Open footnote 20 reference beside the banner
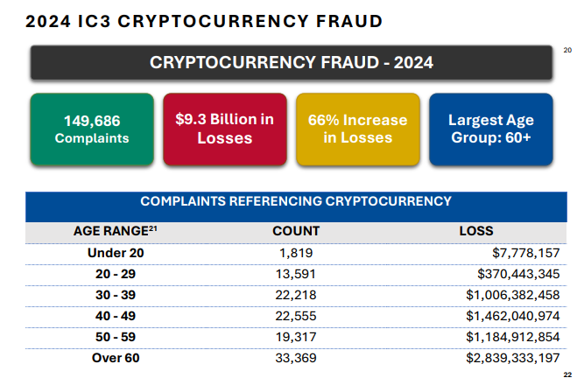This screenshot has width=584, height=392. tap(566, 50)
